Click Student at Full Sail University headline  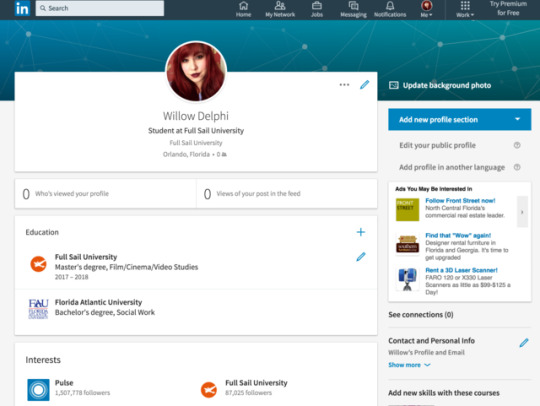pos(196,131)
